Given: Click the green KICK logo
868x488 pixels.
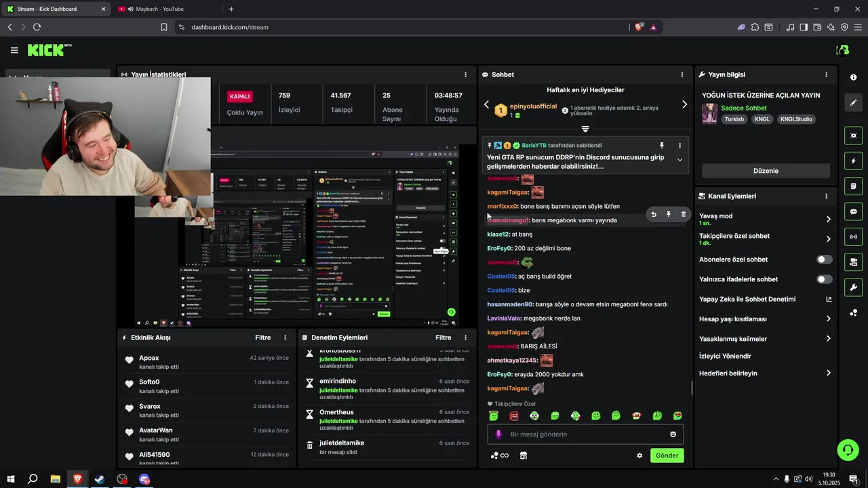Looking at the screenshot, I should tap(49, 50).
